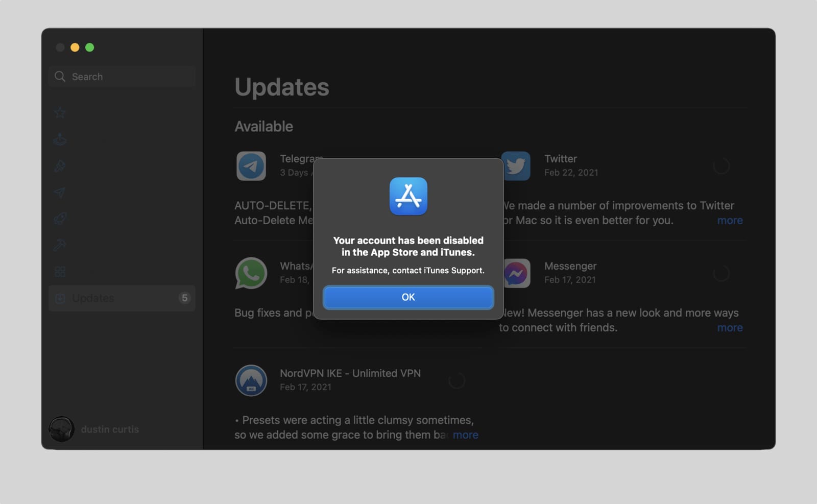Screen dimensions: 817x504
Task: Click the Twitter app title
Action: click(x=560, y=159)
